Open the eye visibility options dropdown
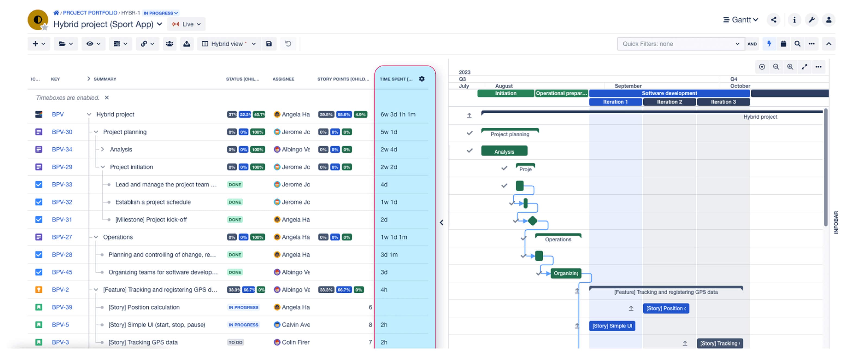 (x=93, y=44)
